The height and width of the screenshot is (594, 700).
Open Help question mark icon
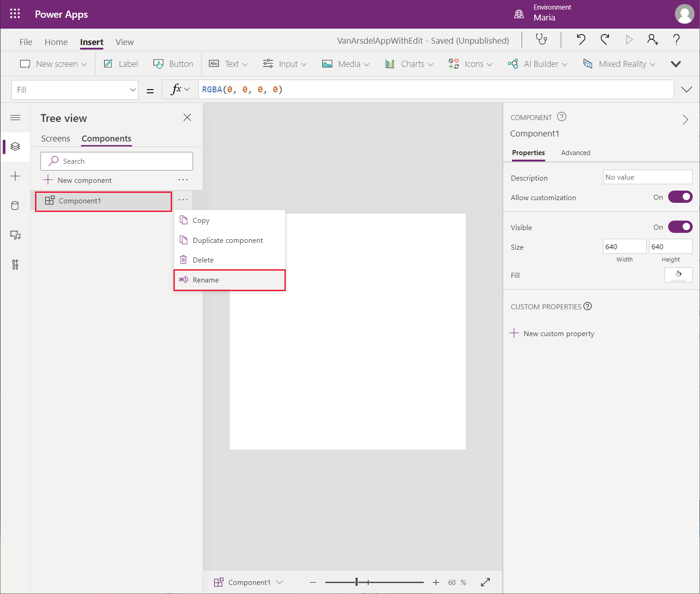pos(676,40)
